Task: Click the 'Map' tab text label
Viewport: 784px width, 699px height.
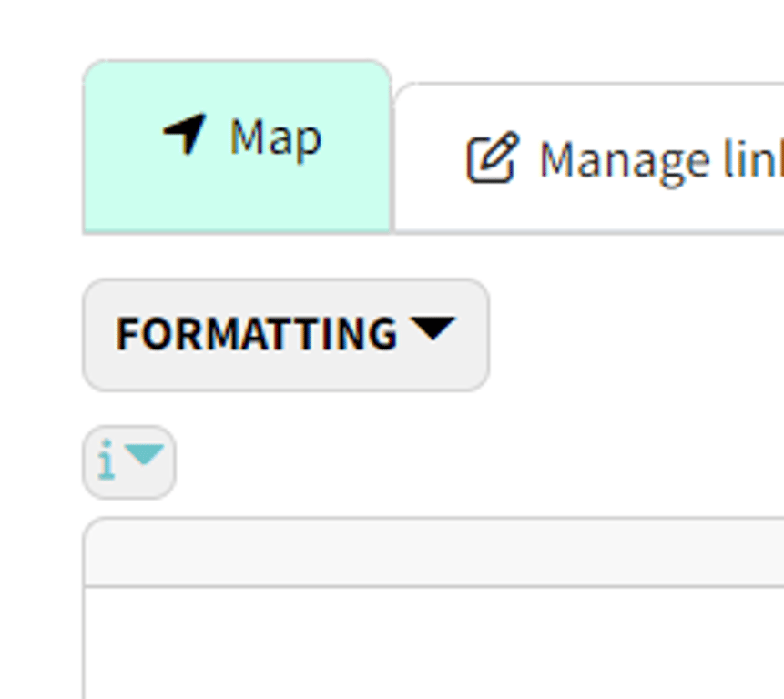Action: pyautogui.click(x=275, y=137)
